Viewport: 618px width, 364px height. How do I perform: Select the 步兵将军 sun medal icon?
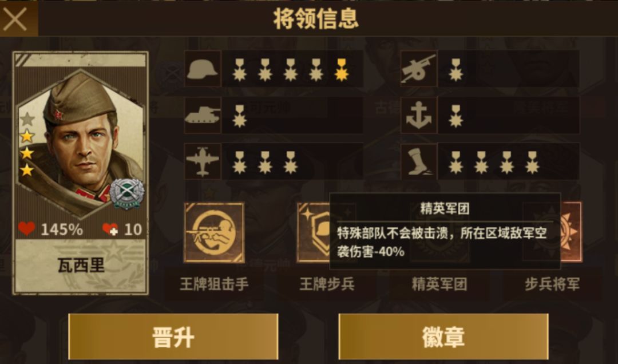(571, 233)
